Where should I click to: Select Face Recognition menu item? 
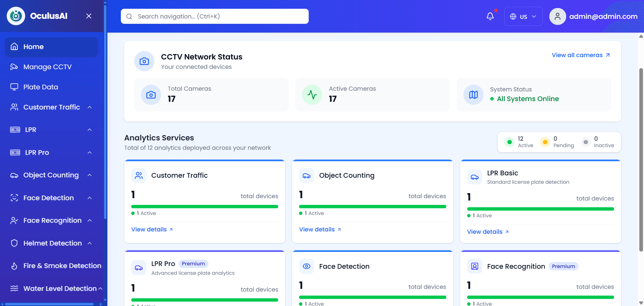(x=52, y=220)
